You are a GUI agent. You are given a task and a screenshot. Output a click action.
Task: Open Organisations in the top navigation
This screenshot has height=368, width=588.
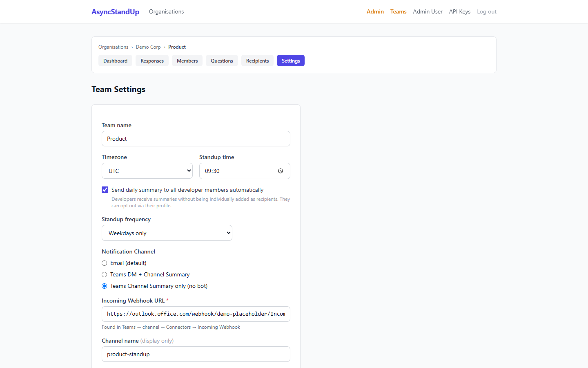pyautogui.click(x=166, y=11)
